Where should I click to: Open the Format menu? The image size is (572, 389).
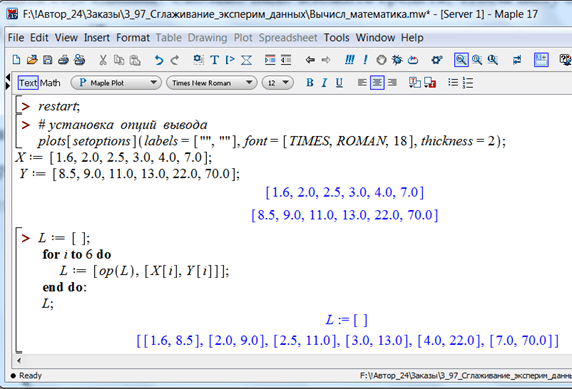tap(133, 38)
